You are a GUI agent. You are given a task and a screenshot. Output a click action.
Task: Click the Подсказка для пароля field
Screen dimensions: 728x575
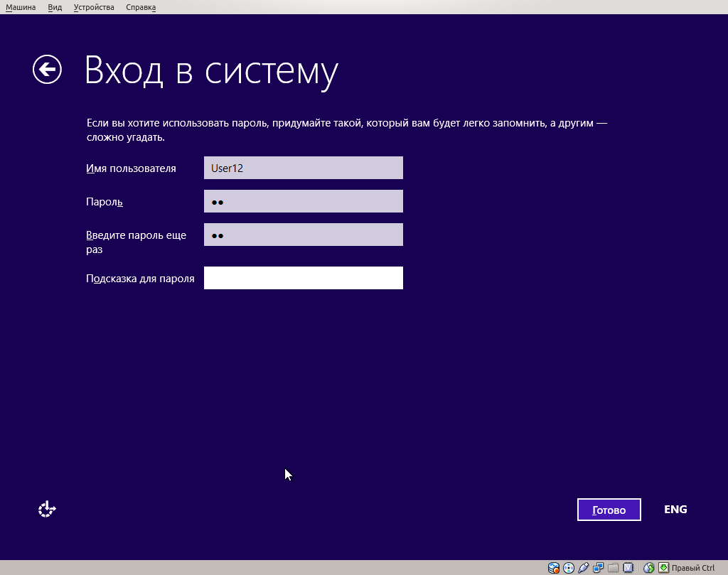pos(304,277)
